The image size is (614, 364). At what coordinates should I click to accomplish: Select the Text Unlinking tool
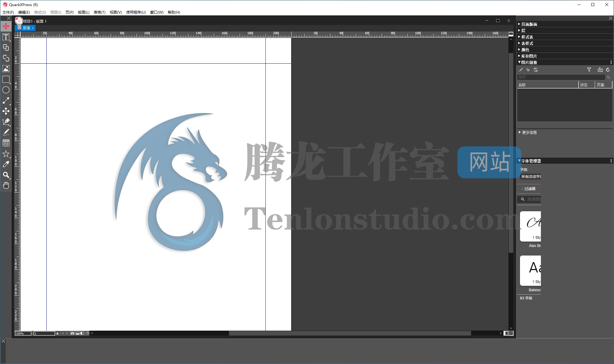6,58
